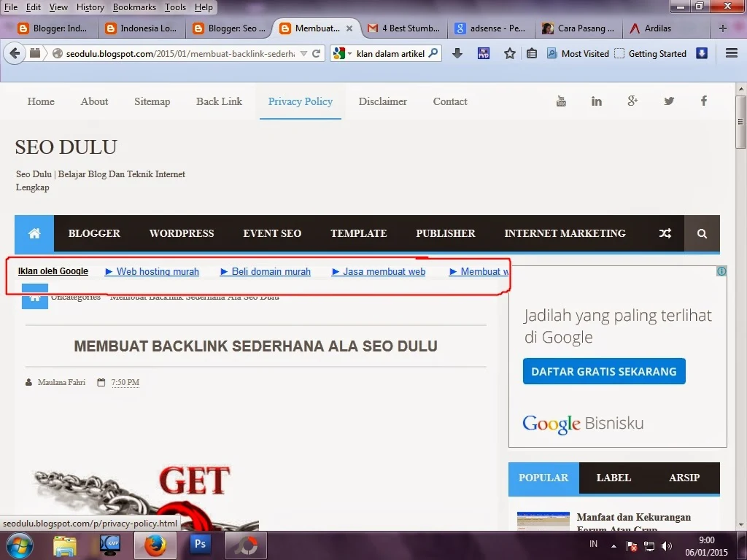Open File Explorer from taskbar
747x560 pixels.
pyautogui.click(x=64, y=545)
